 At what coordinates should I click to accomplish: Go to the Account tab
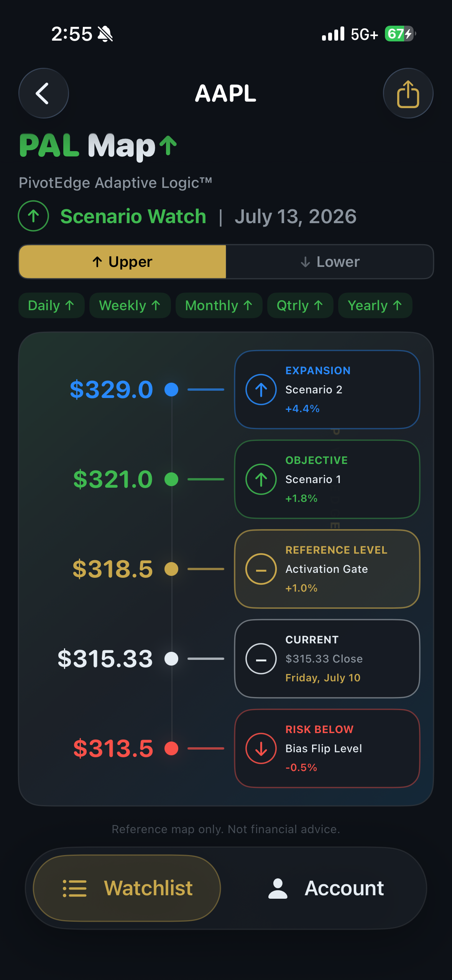click(x=326, y=888)
